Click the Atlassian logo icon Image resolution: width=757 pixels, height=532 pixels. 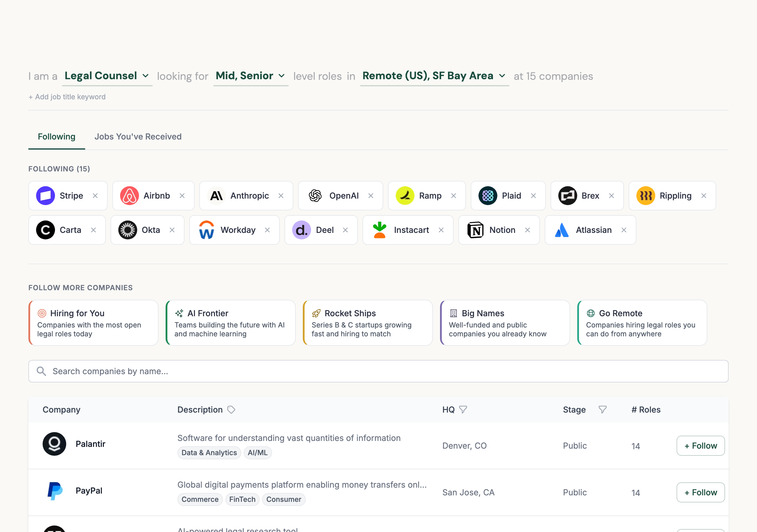click(562, 230)
